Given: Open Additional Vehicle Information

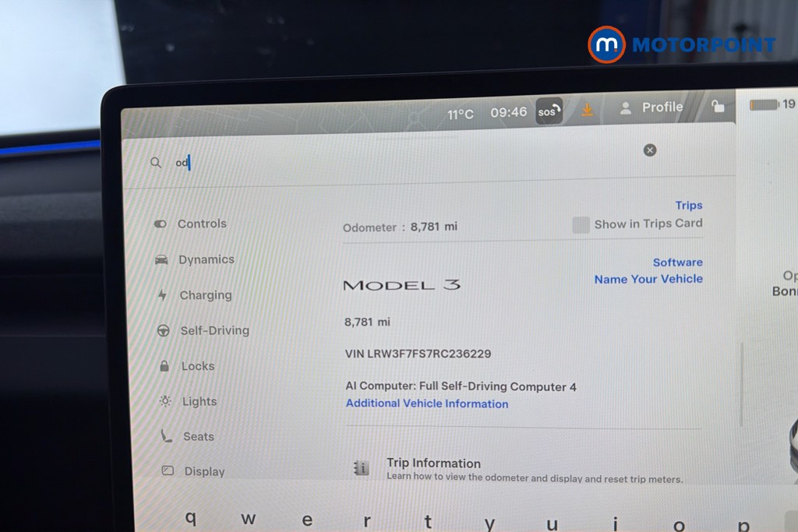Looking at the screenshot, I should (x=426, y=403).
